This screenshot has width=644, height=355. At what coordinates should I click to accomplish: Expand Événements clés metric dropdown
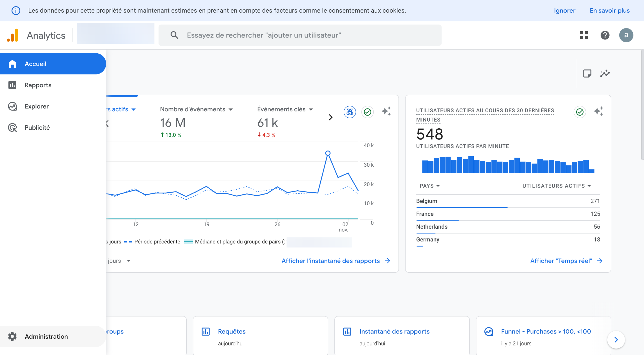[x=311, y=110]
